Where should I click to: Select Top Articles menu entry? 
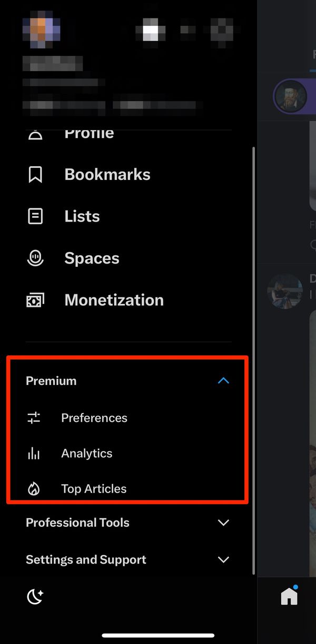pyautogui.click(x=94, y=488)
